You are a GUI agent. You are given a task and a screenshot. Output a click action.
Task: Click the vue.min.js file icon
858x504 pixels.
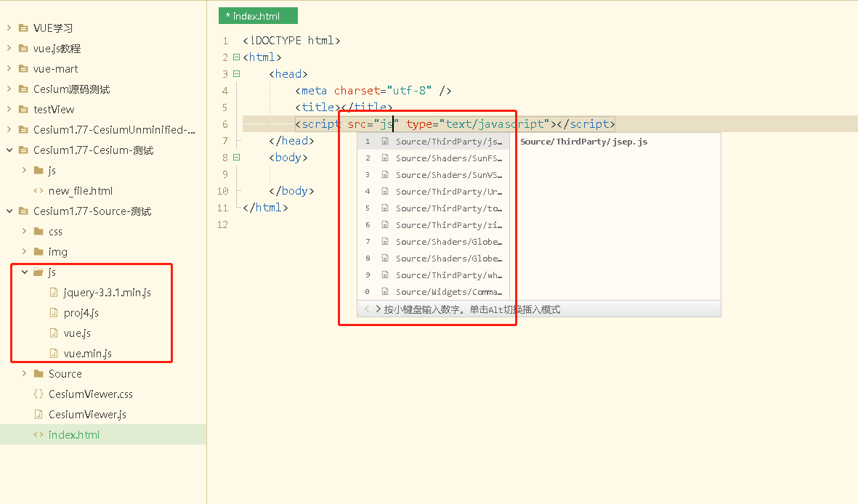point(54,353)
